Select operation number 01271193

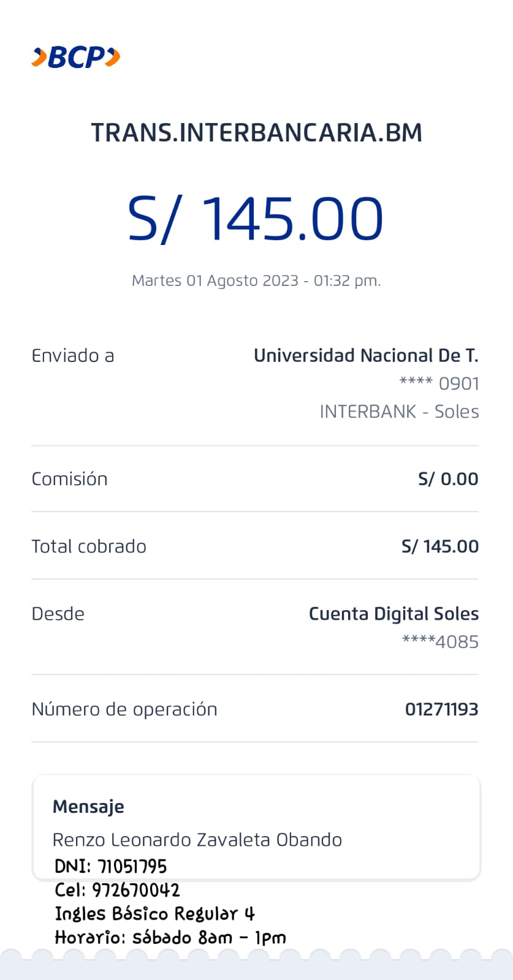pyautogui.click(x=441, y=709)
